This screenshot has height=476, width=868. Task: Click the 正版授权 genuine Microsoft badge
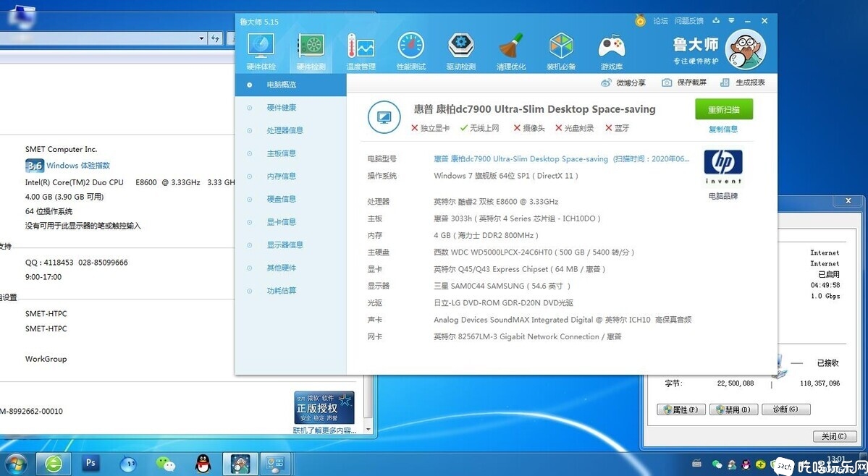pos(324,408)
